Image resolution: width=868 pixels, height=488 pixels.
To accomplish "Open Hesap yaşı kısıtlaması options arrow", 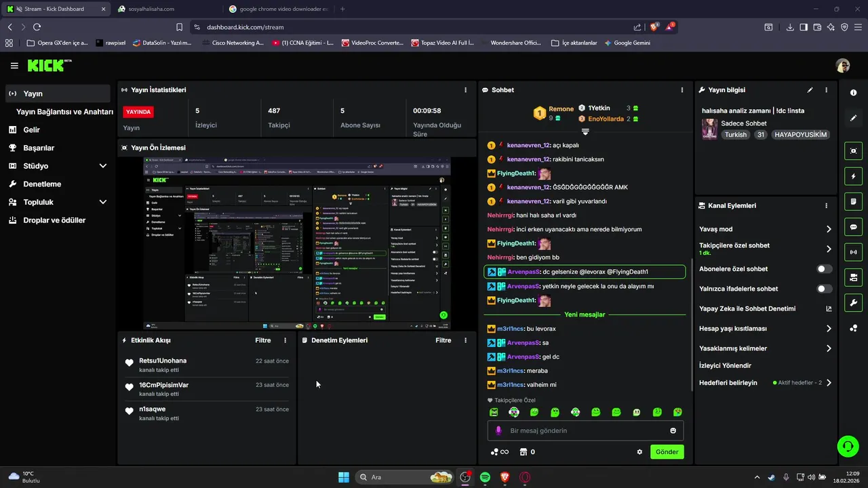I will [x=829, y=329].
